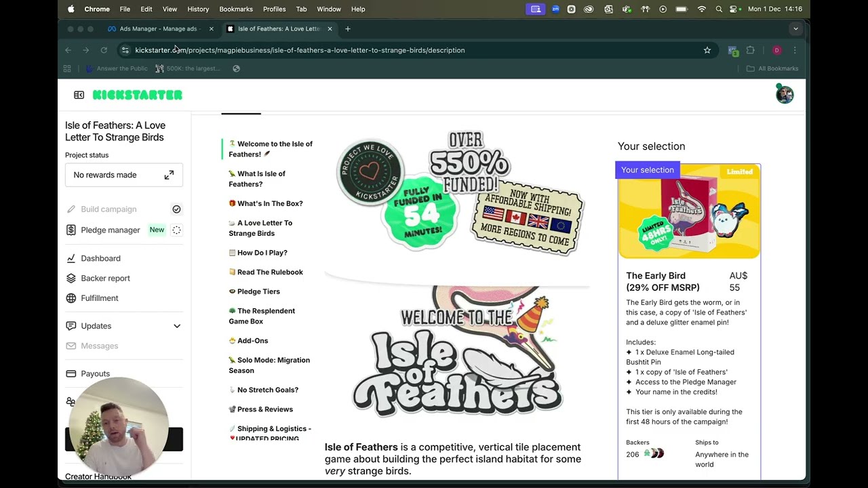Open the History menu

point(198,9)
